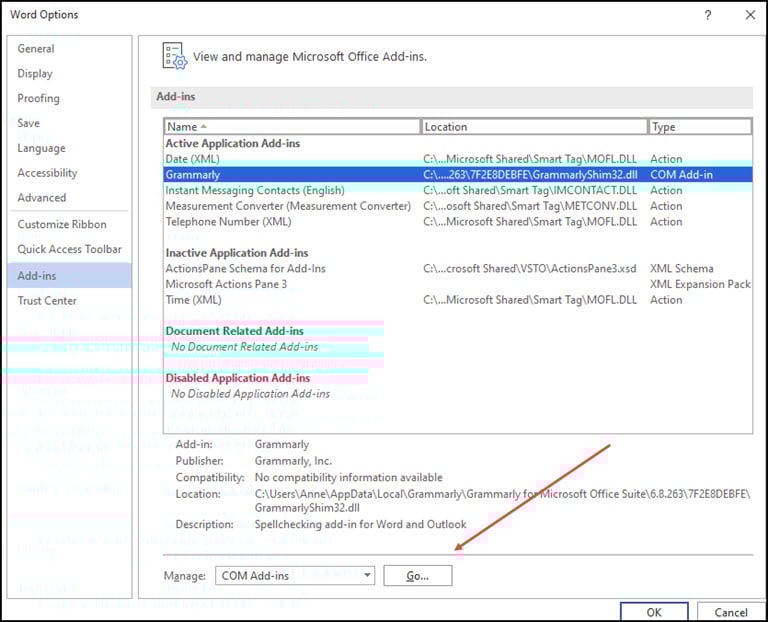This screenshot has width=768, height=622.
Task: Click the COM Add-in type cell
Action: coord(681,175)
